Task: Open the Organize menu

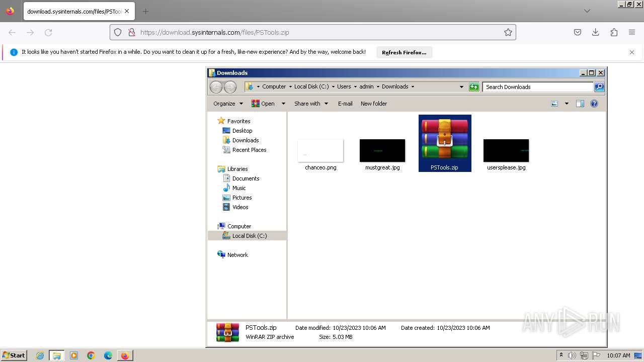Action: 228,104
